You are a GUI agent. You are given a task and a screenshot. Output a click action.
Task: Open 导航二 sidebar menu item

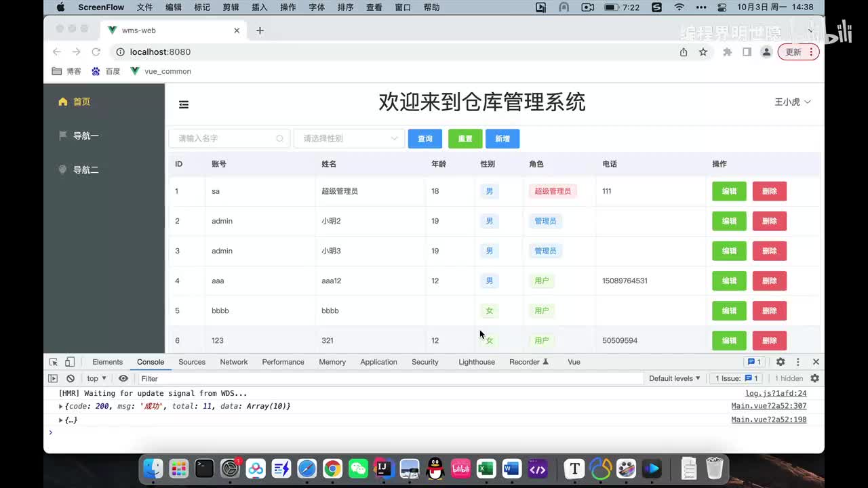(x=104, y=169)
